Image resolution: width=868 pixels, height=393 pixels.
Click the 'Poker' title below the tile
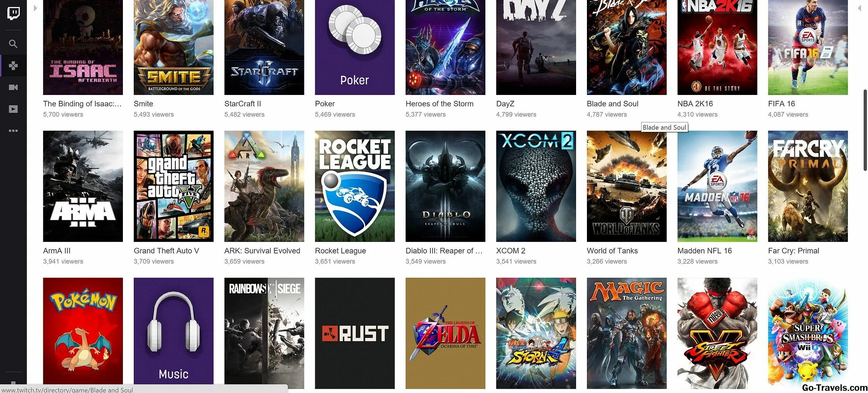[325, 104]
